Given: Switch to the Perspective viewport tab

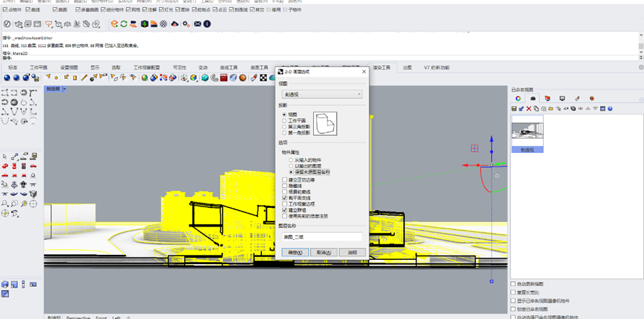Looking at the screenshot, I should [x=78, y=318].
